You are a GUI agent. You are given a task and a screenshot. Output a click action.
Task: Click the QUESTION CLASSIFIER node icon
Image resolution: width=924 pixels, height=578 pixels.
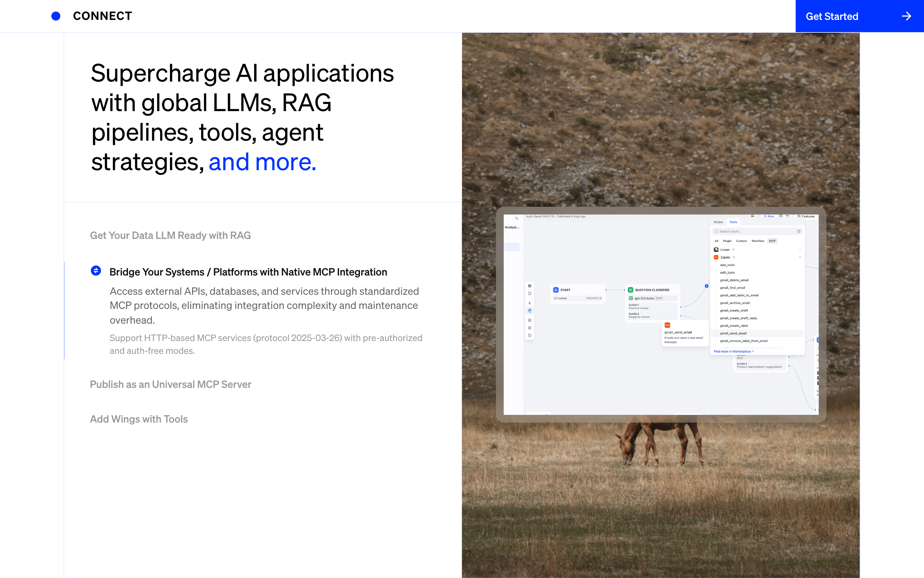pos(630,290)
